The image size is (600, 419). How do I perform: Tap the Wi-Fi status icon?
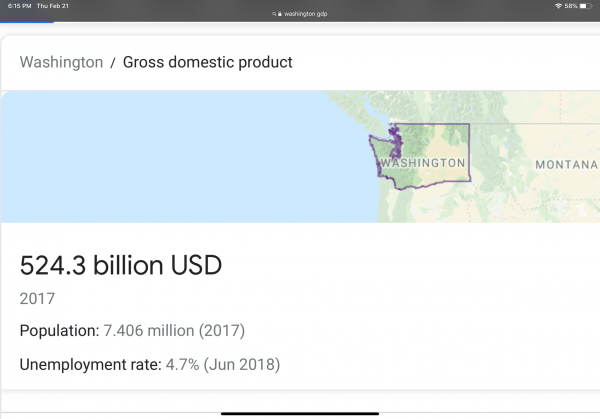point(558,6)
